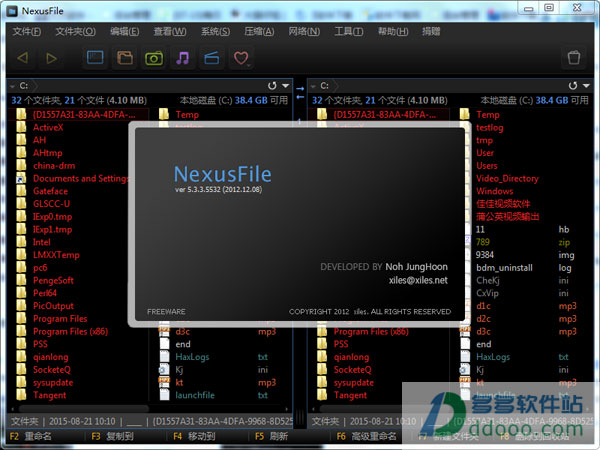This screenshot has height=450, width=600.
Task: Open the right panel path dropdown arrow
Action: pyautogui.click(x=586, y=86)
